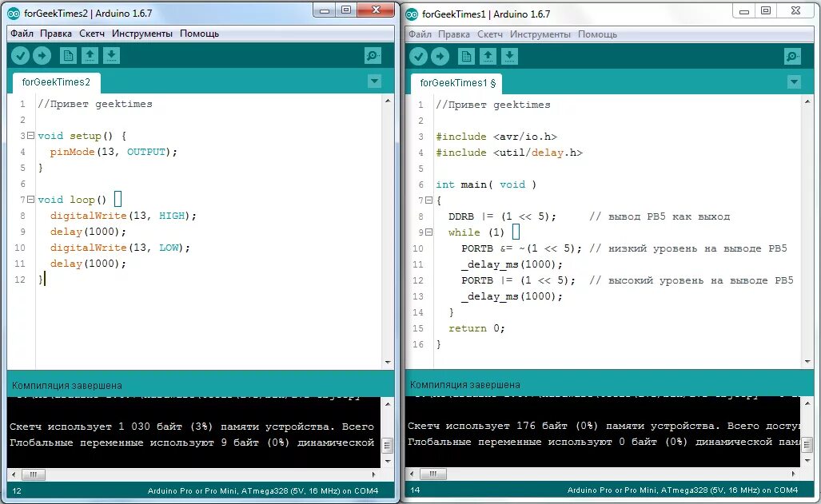Click Save sketch icon in forGeekTimes1 window
Viewport: 821px width, 504px height.
click(509, 56)
